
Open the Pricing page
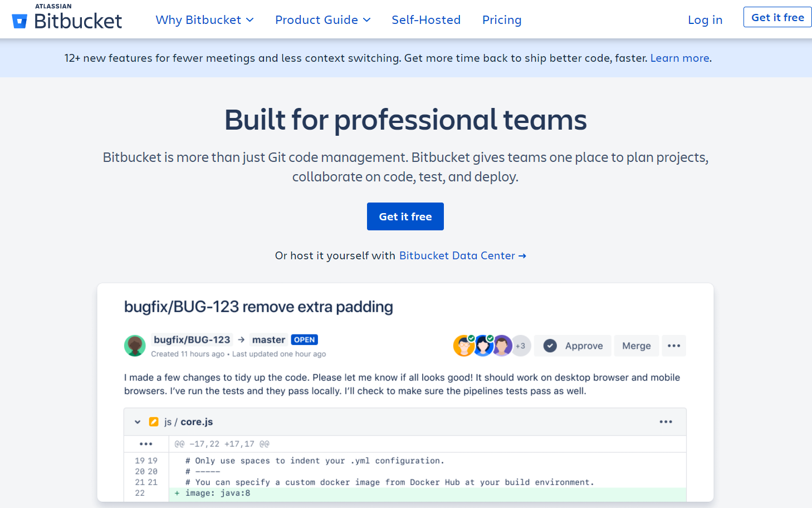coord(502,20)
